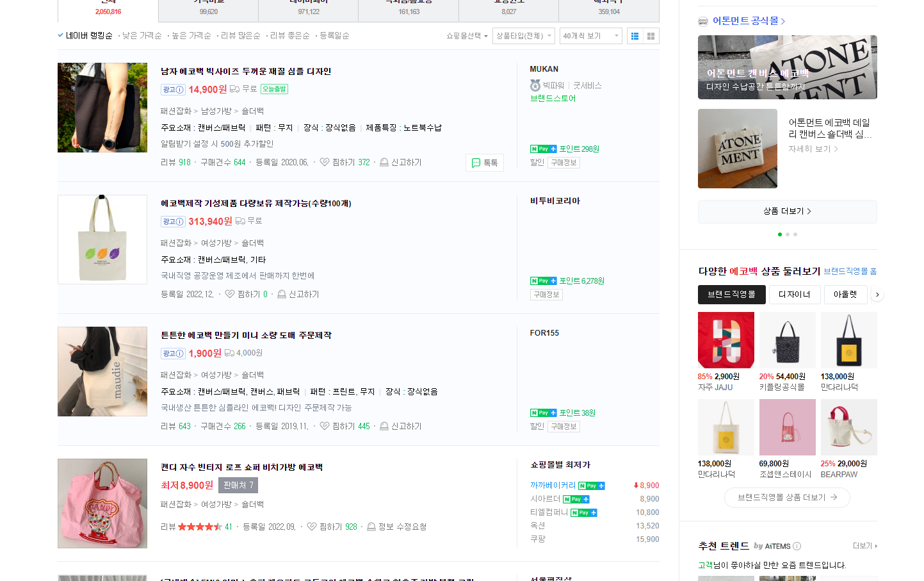The width and height of the screenshot is (924, 581).
Task: Click heart 찜하기 928 on 캔디 자수 listing
Action: coord(312,527)
